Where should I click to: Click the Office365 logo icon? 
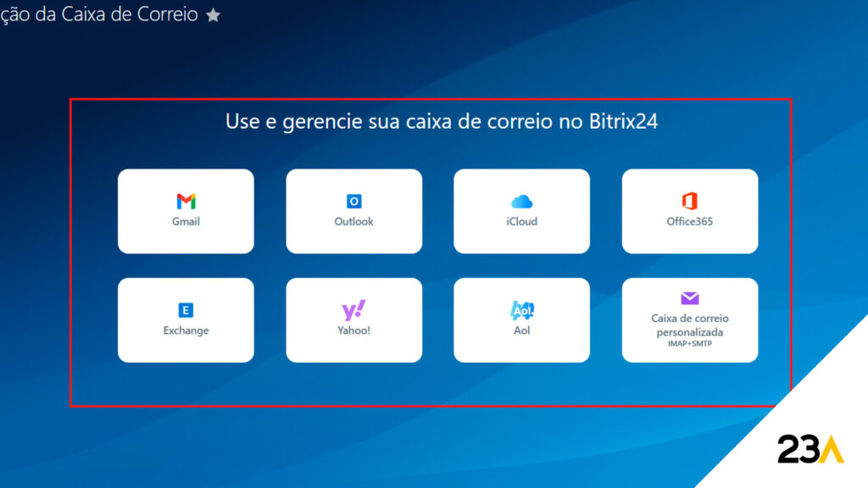click(690, 201)
